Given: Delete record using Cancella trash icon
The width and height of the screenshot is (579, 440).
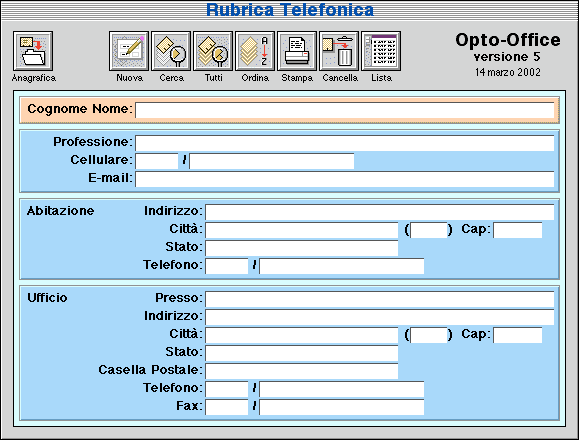Looking at the screenshot, I should point(339,51).
